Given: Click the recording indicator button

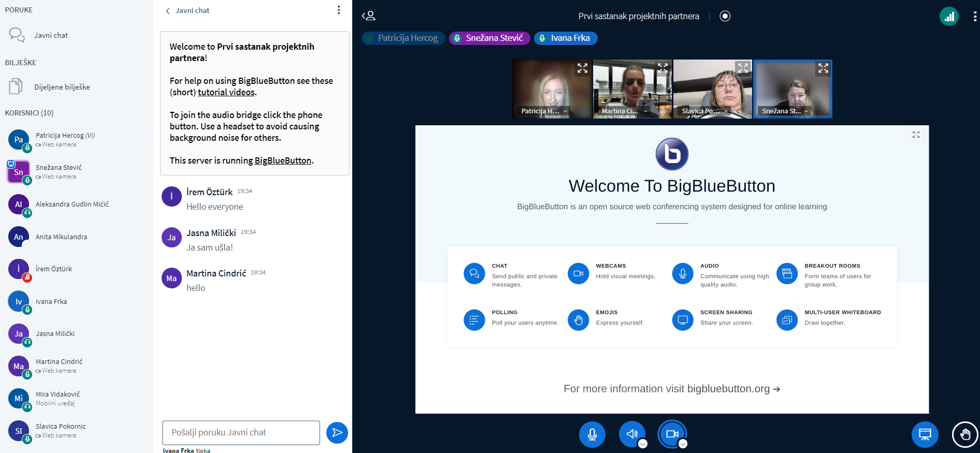Looking at the screenshot, I should pos(725,16).
